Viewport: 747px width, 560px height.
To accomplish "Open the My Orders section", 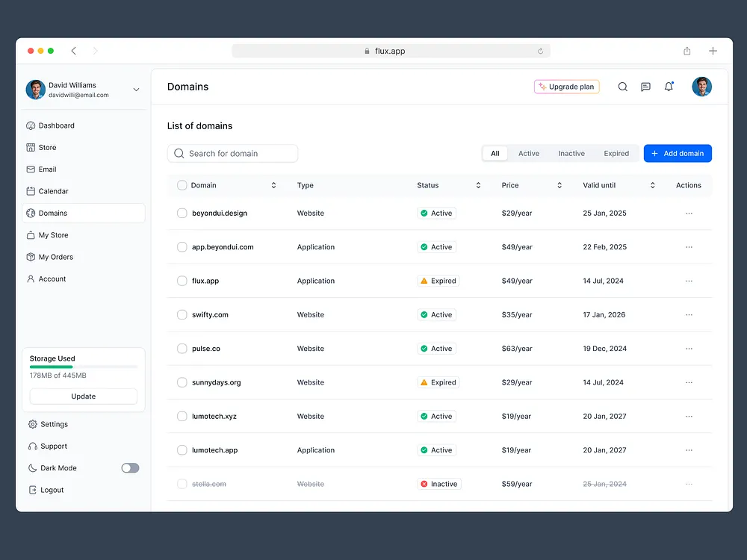I will 55,257.
